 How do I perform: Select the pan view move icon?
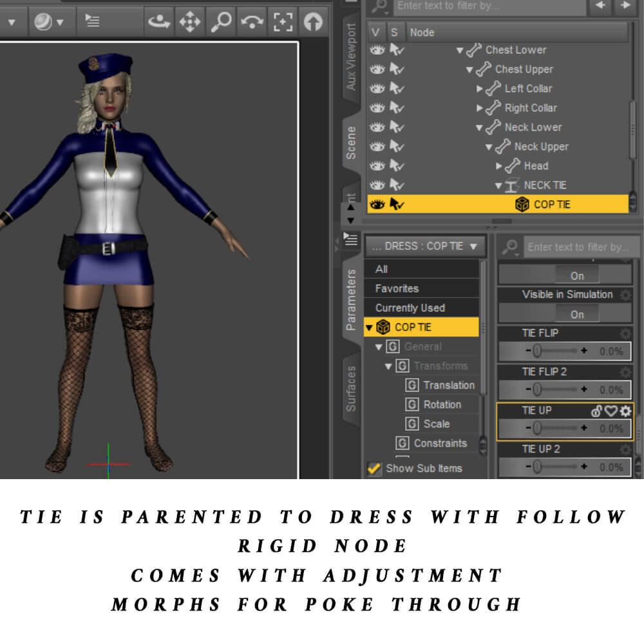point(189,22)
